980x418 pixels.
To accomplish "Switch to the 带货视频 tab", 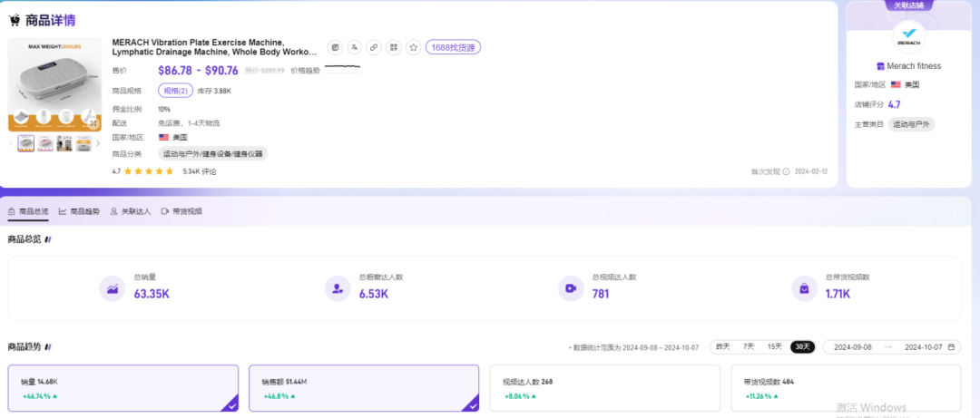I will pyautogui.click(x=181, y=211).
